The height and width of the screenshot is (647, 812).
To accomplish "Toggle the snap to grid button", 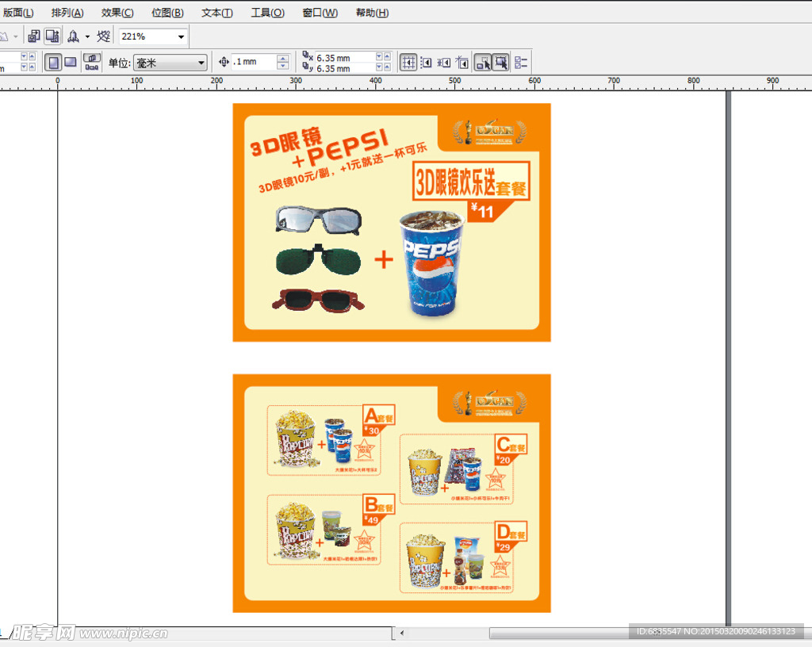I will click(408, 62).
